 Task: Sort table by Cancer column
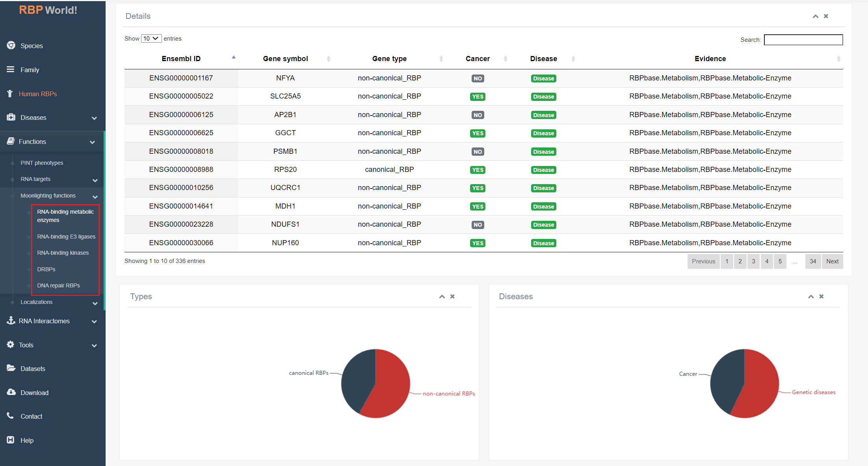coord(478,59)
